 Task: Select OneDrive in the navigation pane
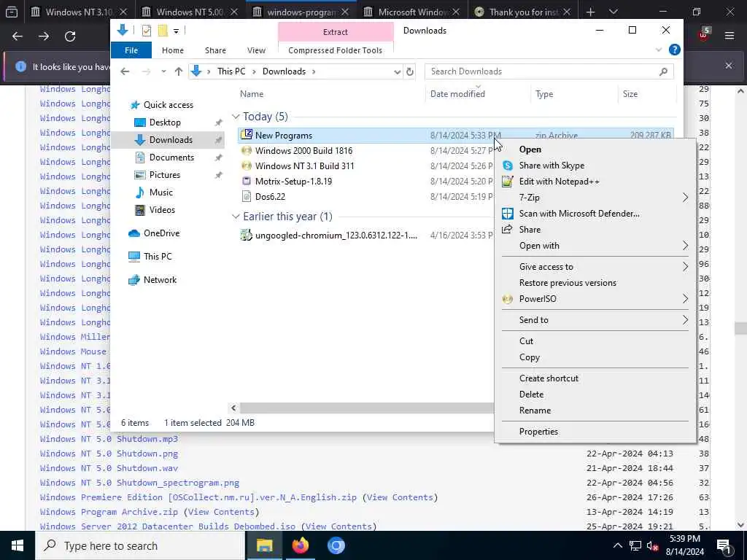pos(161,233)
